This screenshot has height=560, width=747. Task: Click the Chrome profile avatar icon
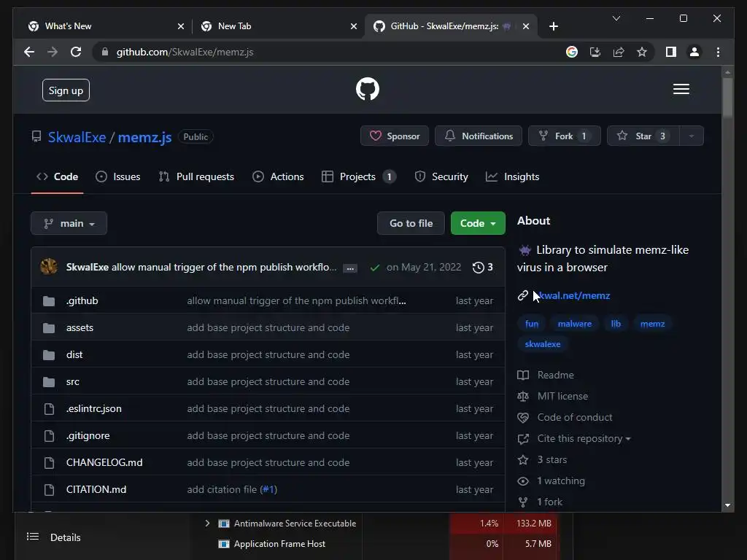pos(694,52)
